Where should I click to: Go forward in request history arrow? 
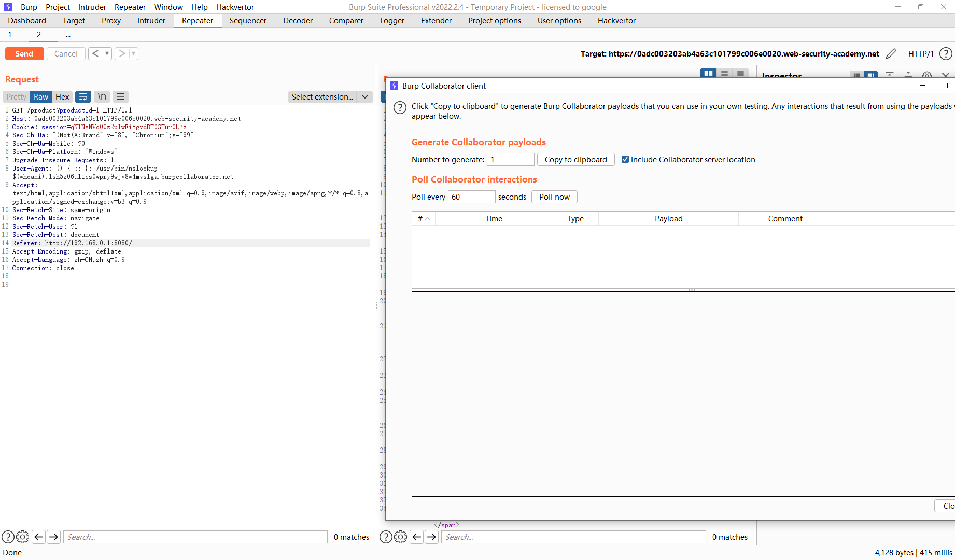(x=122, y=53)
